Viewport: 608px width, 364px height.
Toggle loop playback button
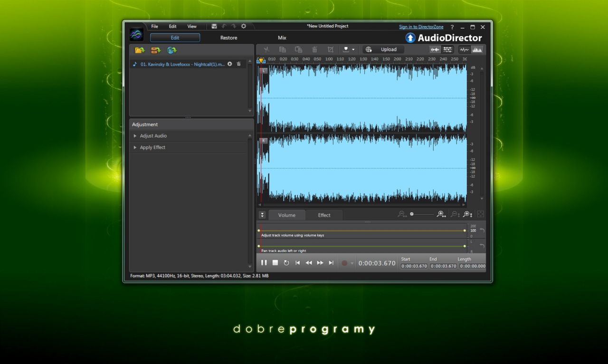[x=286, y=263]
